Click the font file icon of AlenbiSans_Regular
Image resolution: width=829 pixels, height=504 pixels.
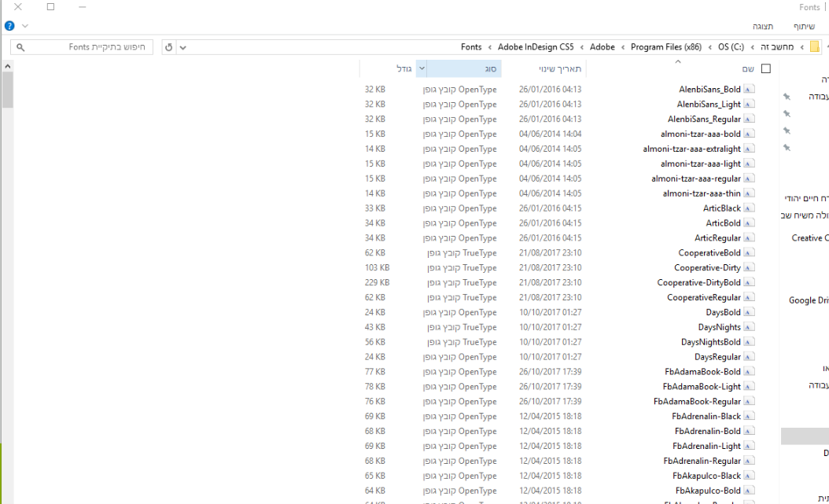[749, 119]
